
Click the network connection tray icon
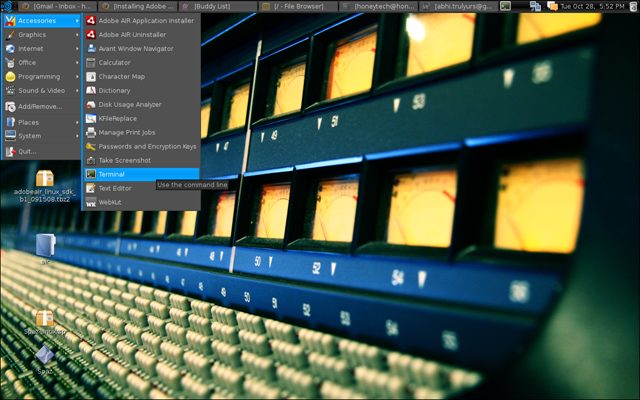[x=535, y=6]
